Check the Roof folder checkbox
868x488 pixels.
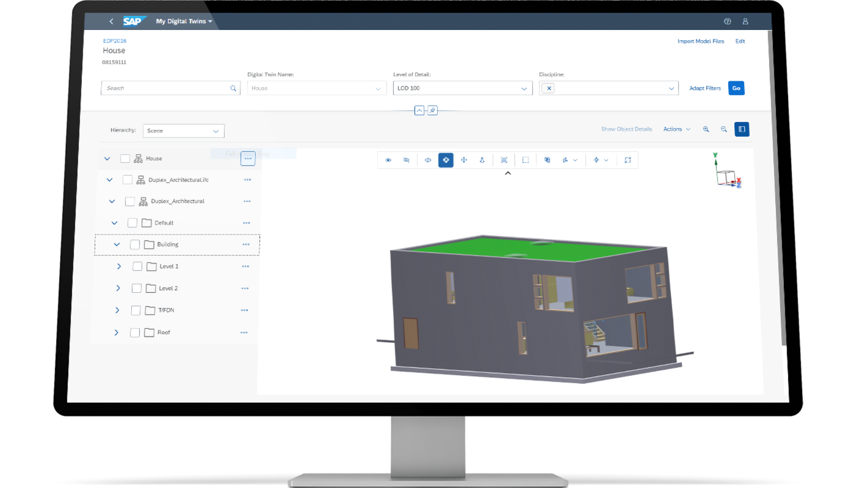click(x=135, y=333)
